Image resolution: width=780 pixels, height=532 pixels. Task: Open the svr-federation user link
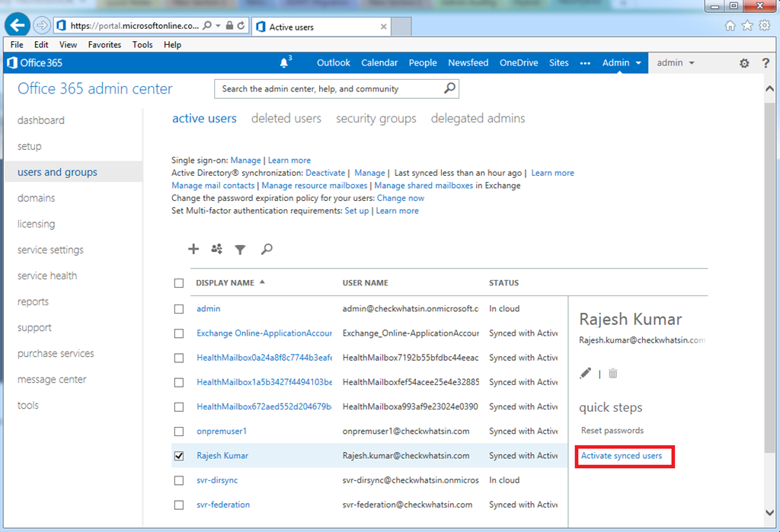[223, 505]
